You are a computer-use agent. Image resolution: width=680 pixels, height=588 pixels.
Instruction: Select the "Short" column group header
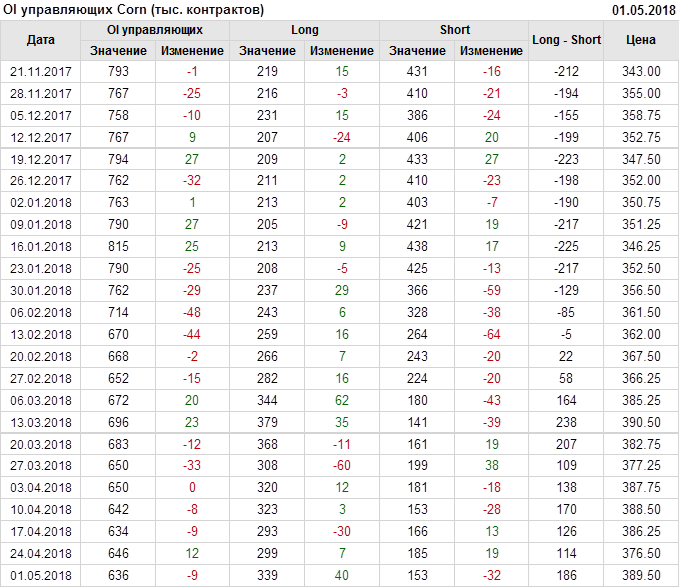click(455, 30)
